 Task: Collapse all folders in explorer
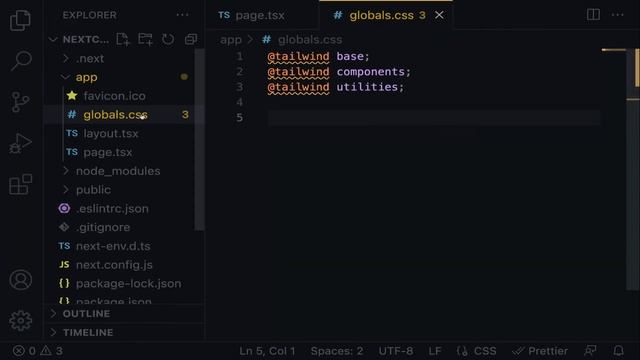click(191, 39)
